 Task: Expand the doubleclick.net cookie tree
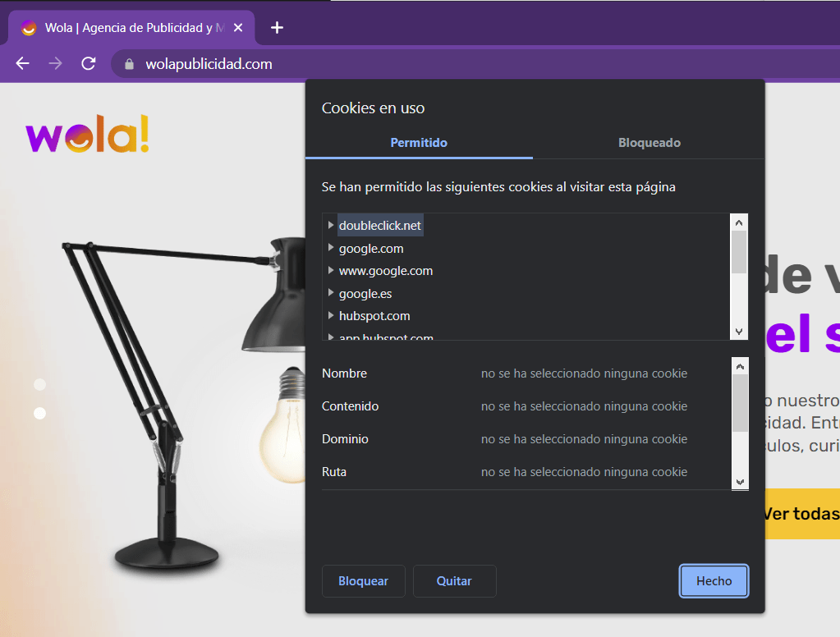(x=331, y=225)
